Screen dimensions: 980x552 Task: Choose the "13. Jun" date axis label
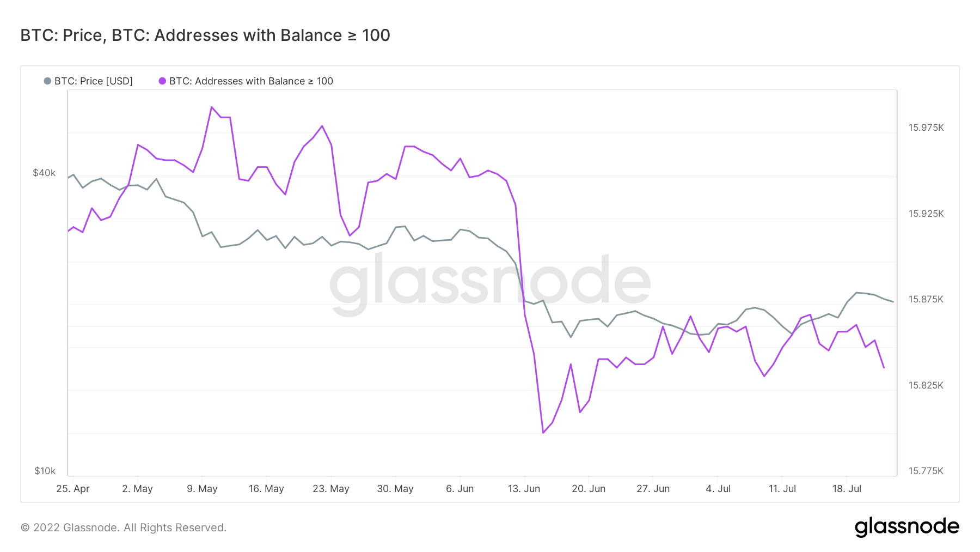click(524, 489)
